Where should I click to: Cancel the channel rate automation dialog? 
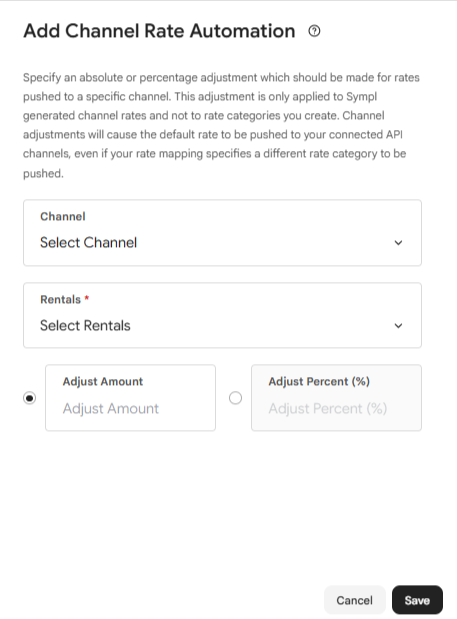(x=354, y=600)
